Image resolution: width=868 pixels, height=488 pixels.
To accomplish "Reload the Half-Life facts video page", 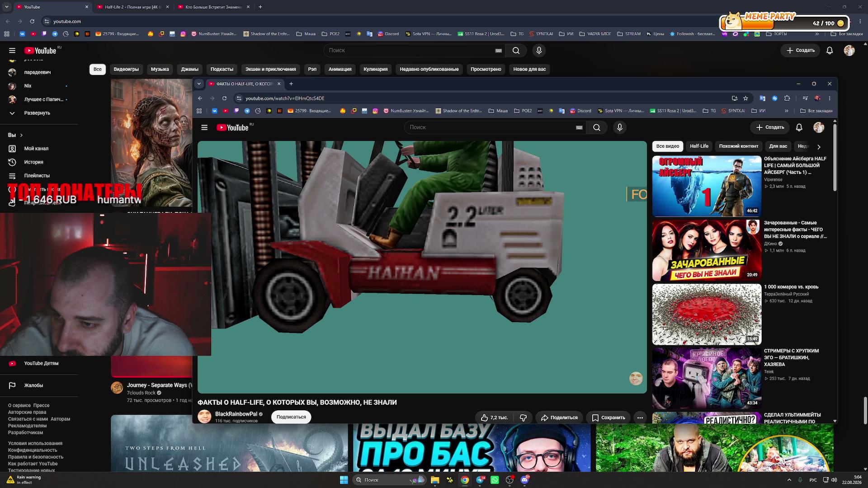I will [x=224, y=98].
